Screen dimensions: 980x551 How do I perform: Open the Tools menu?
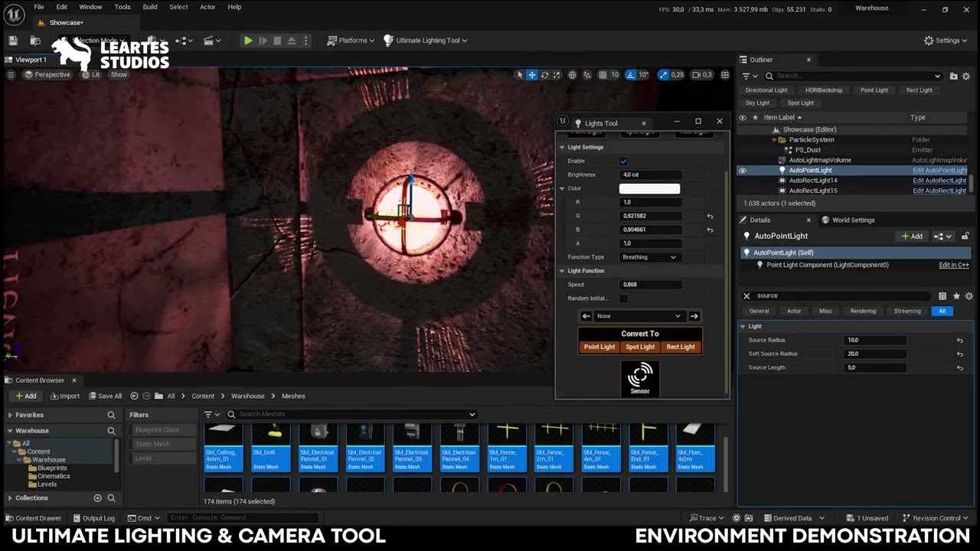pyautogui.click(x=122, y=7)
